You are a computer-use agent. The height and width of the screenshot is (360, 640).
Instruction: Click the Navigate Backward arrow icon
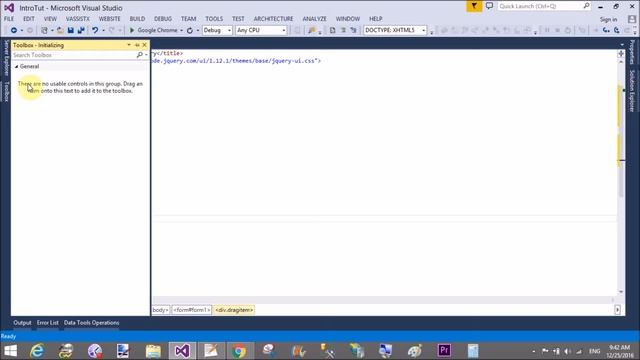[x=13, y=30]
